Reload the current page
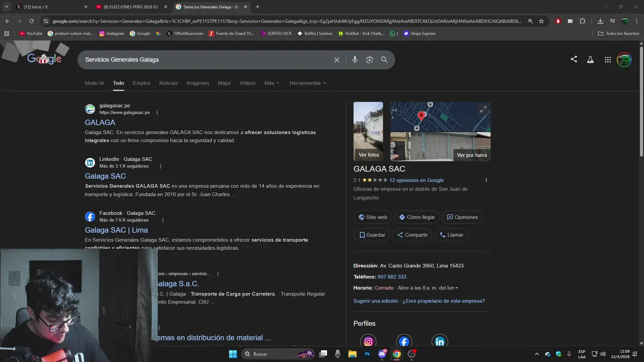 [x=31, y=21]
